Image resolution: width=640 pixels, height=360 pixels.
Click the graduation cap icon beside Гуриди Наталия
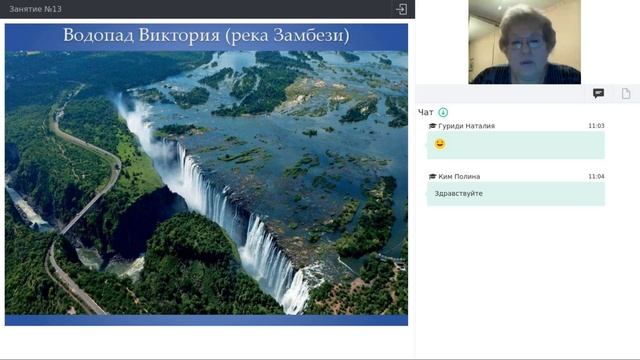pos(432,126)
